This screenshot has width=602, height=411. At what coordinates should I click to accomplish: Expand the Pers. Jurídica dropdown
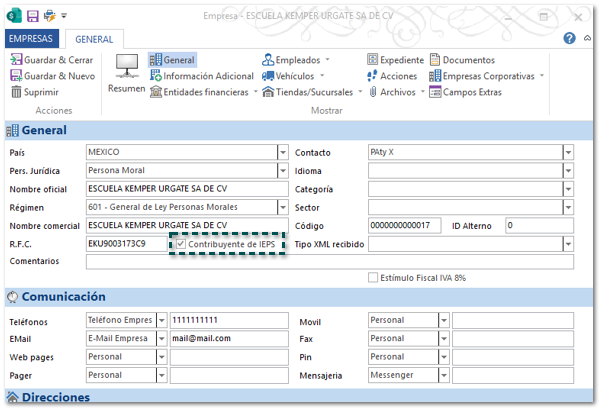point(283,171)
